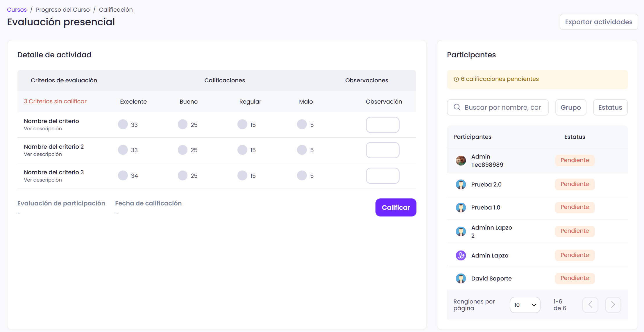644x332 pixels.
Task: Open the Grupo filter dropdown
Action: (570, 107)
